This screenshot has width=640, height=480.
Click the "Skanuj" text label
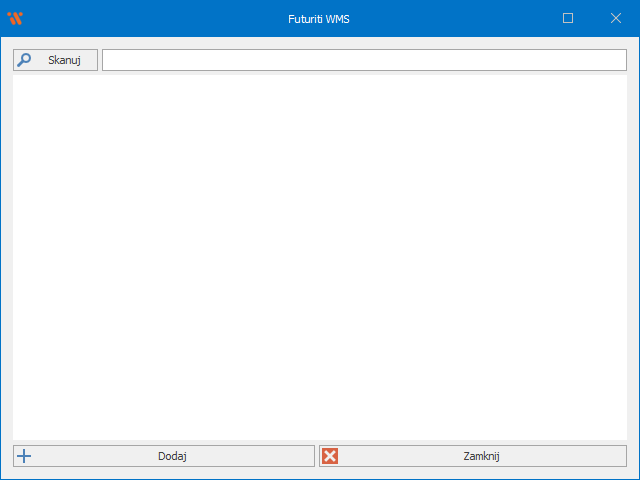[x=64, y=60]
